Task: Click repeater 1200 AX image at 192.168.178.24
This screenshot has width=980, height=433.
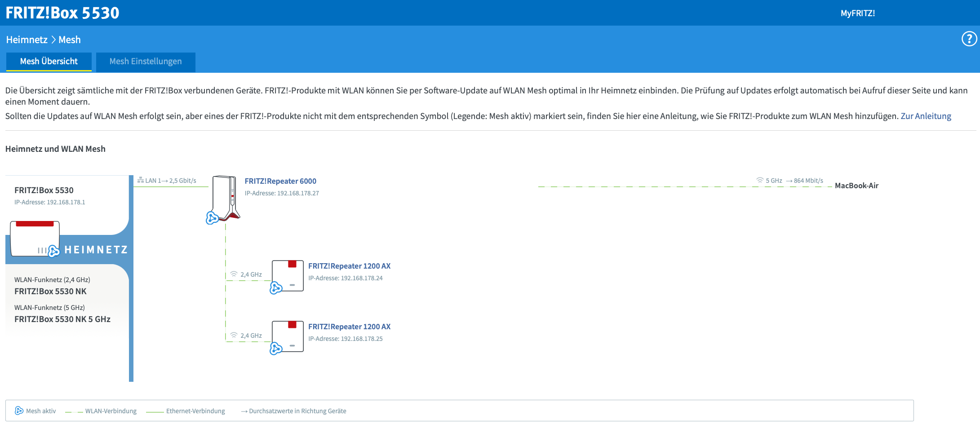Action: click(288, 276)
